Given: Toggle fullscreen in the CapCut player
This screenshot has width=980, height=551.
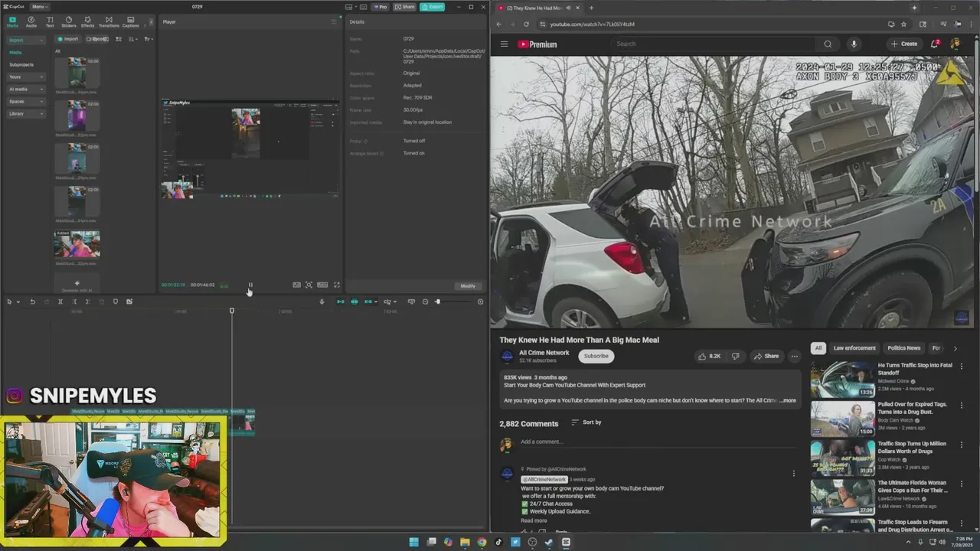Looking at the screenshot, I should coord(336,285).
